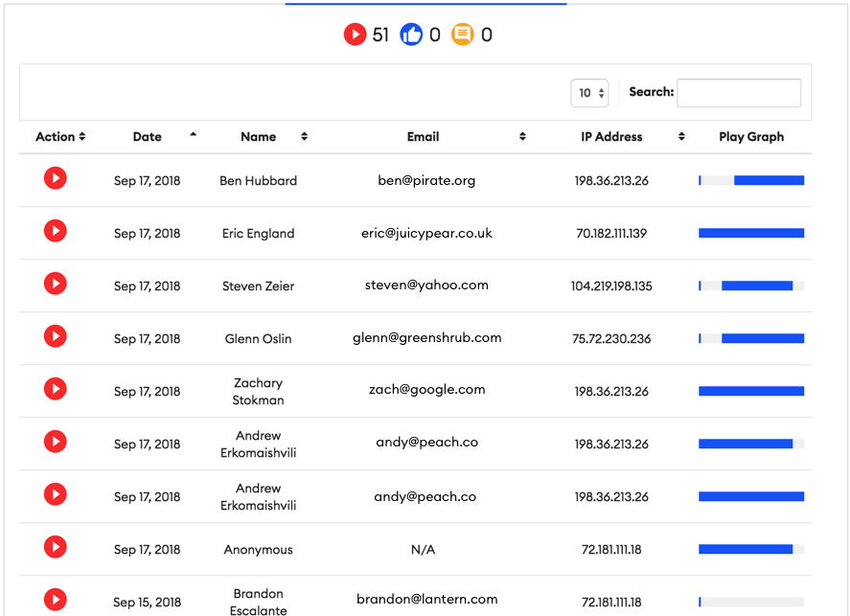The width and height of the screenshot is (850, 616).
Task: Click the email glenn@greenshrub.com
Action: (x=426, y=337)
